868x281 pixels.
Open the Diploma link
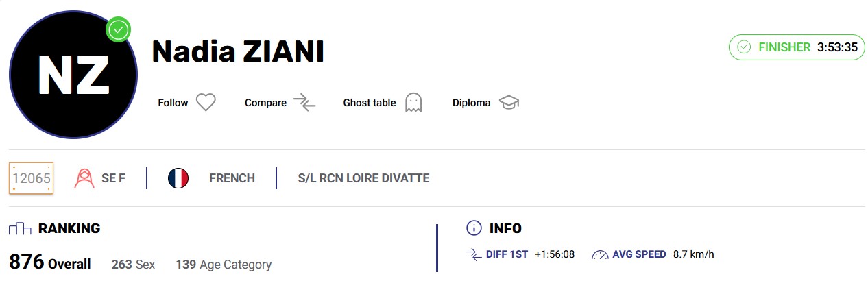[x=472, y=103]
